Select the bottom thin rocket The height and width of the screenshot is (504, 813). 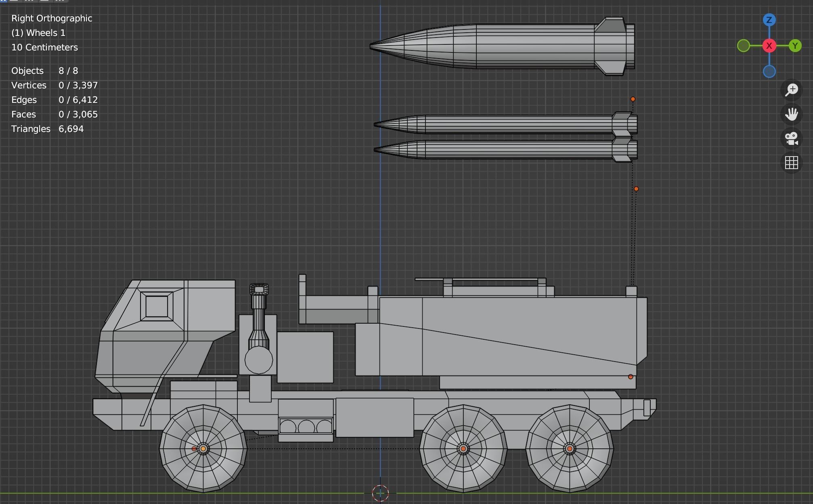coord(505,151)
